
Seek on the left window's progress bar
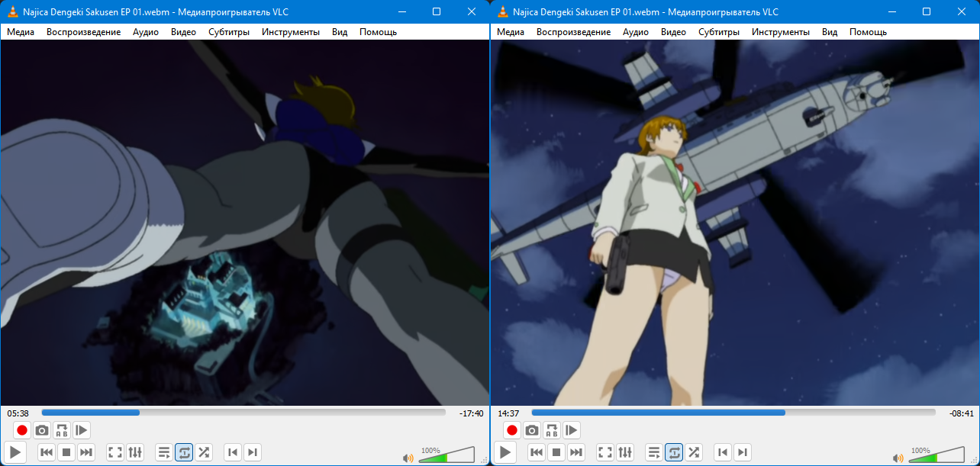(x=243, y=413)
